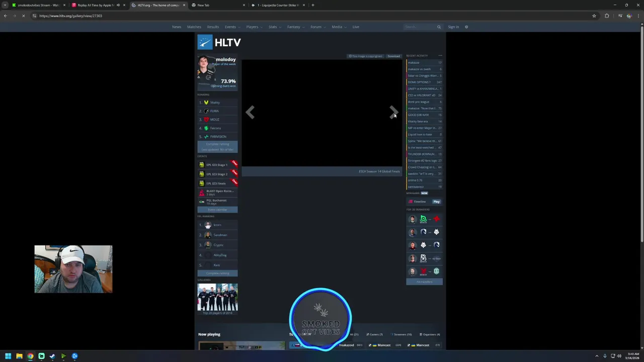Open the News menu
The image size is (644, 362).
[177, 27]
